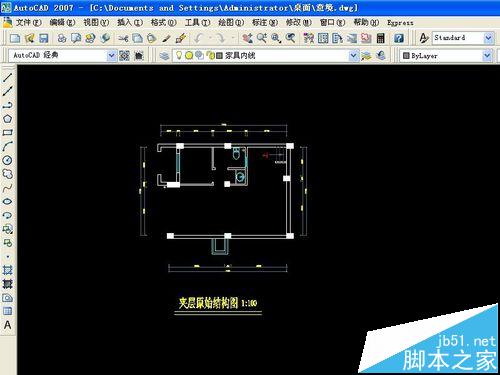Select the Polyline tool

point(7,105)
